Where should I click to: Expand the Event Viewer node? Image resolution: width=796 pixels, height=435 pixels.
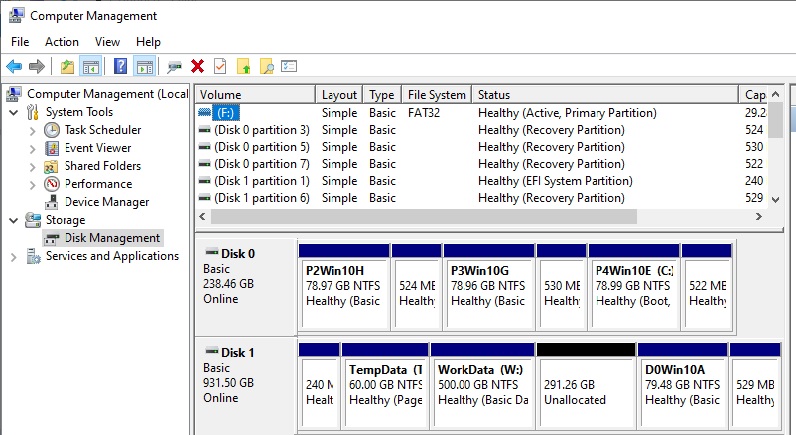pyautogui.click(x=32, y=149)
